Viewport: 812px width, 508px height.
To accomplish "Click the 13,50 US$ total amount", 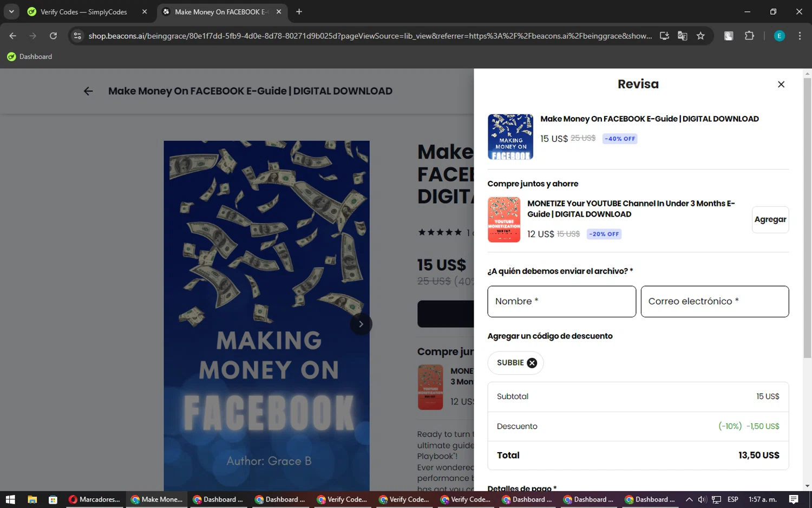I will pyautogui.click(x=758, y=455).
